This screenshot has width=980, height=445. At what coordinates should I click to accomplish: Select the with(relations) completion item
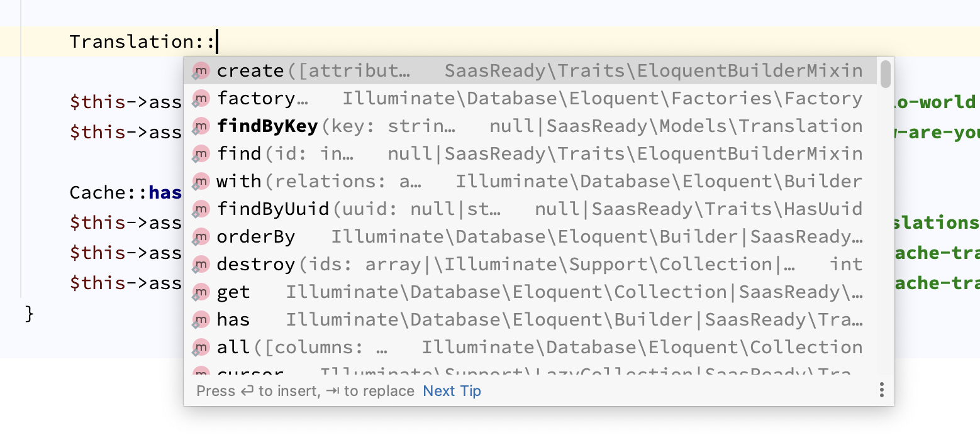tap(239, 182)
